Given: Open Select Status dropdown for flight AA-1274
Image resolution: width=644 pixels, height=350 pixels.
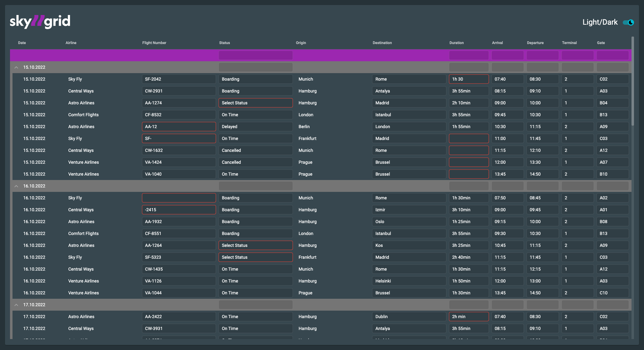Looking at the screenshot, I should 255,102.
